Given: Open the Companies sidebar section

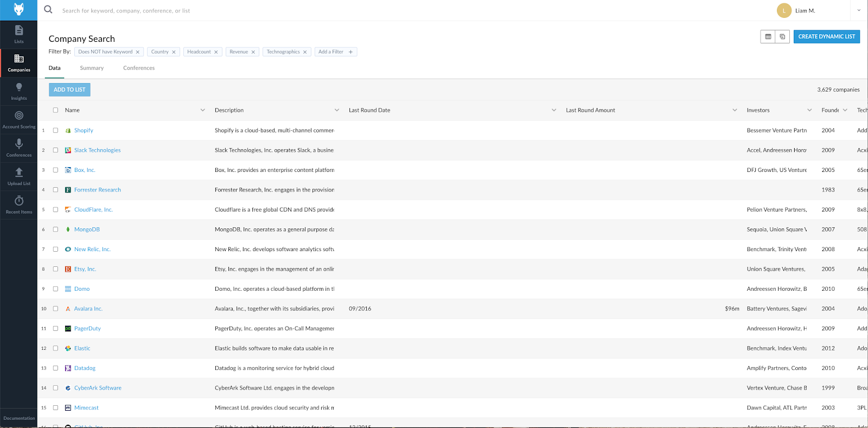Looking at the screenshot, I should pos(19,63).
